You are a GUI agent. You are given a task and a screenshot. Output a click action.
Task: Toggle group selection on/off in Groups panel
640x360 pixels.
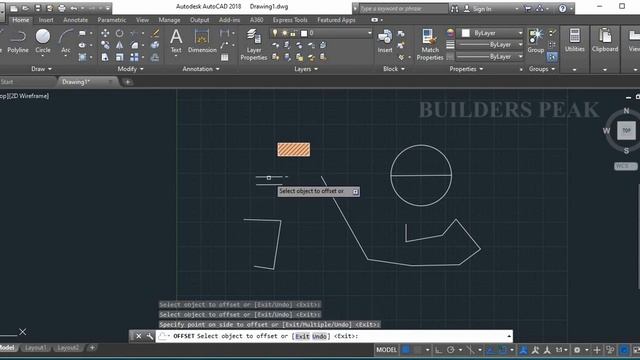coord(552,57)
